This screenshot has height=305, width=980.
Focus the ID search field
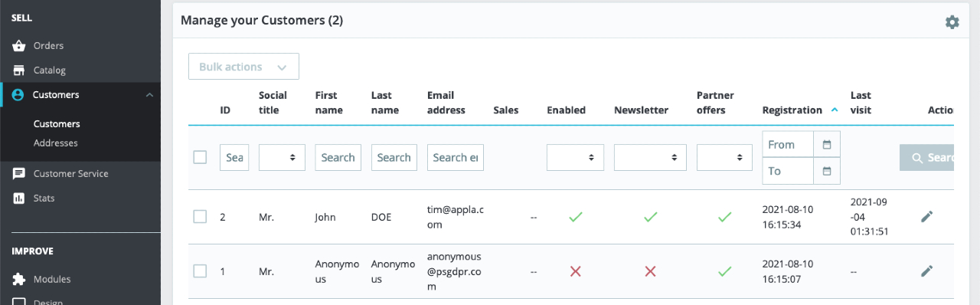234,157
